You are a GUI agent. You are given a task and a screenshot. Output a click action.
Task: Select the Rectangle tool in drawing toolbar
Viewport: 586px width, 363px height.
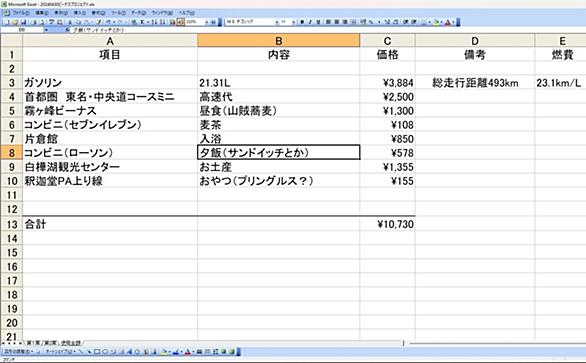click(97, 351)
